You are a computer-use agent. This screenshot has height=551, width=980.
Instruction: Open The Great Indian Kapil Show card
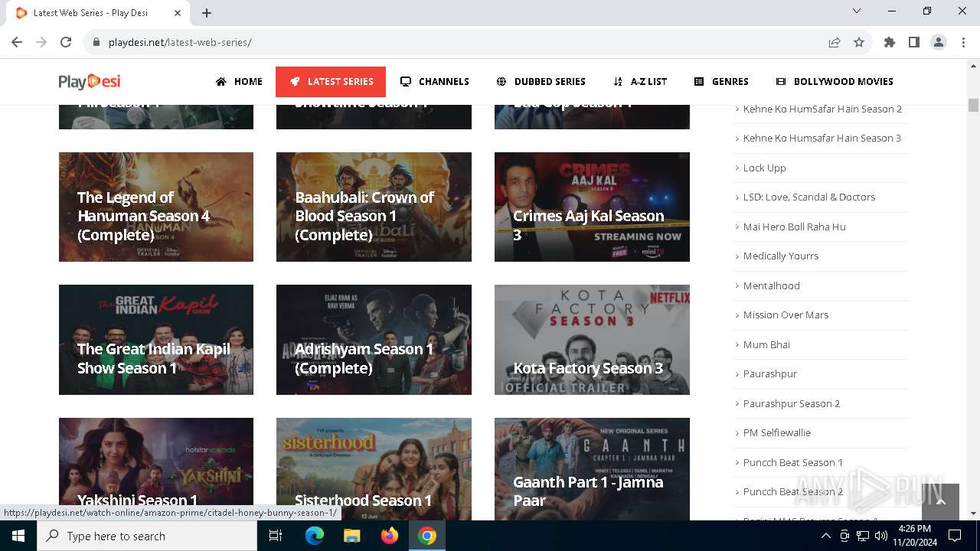click(156, 340)
